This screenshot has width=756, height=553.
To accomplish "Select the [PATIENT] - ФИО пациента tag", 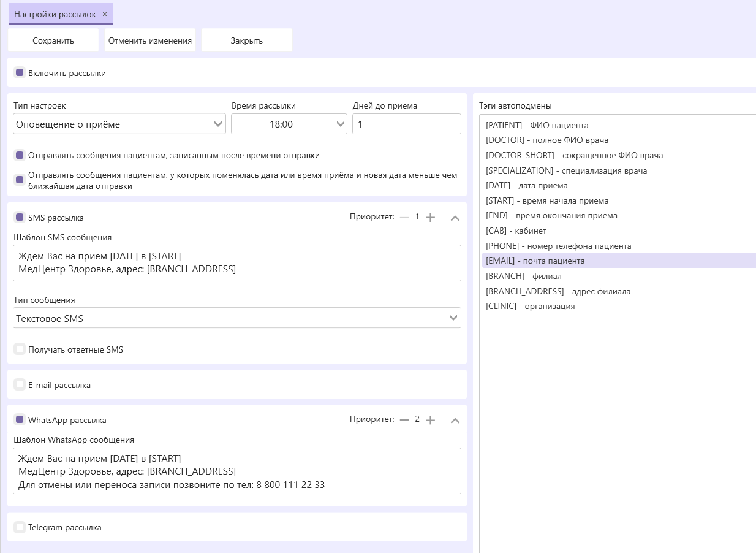I will (x=619, y=125).
